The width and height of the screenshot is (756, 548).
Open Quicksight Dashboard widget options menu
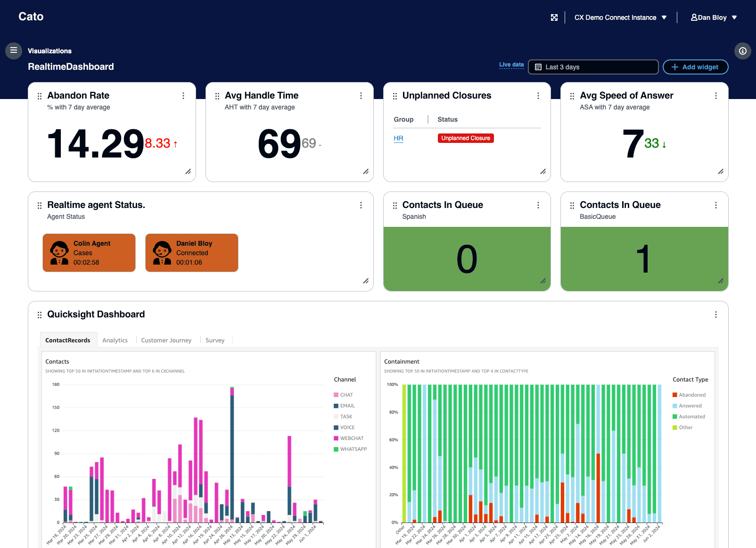715,315
